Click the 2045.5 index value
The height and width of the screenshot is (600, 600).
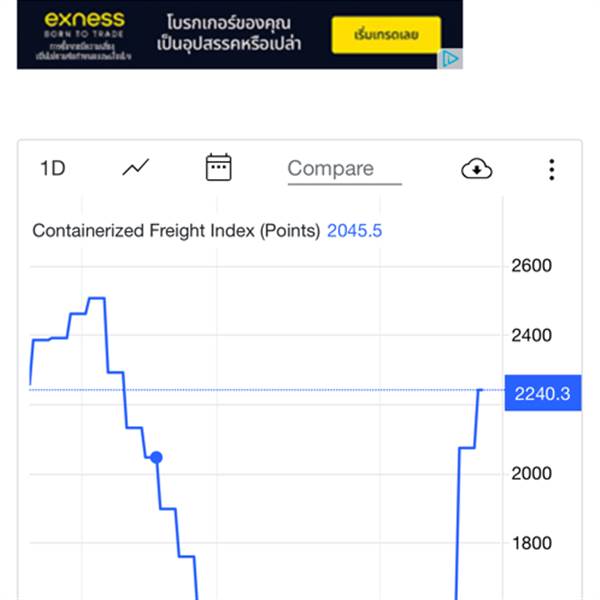click(x=354, y=231)
